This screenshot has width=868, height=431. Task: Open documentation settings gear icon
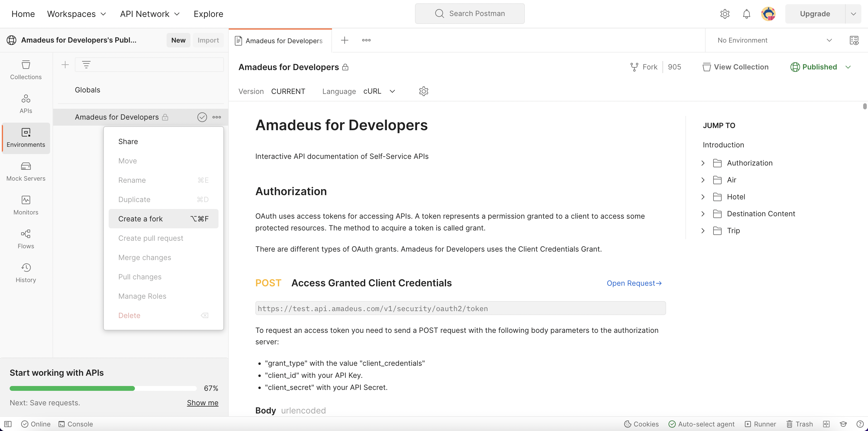click(x=423, y=91)
